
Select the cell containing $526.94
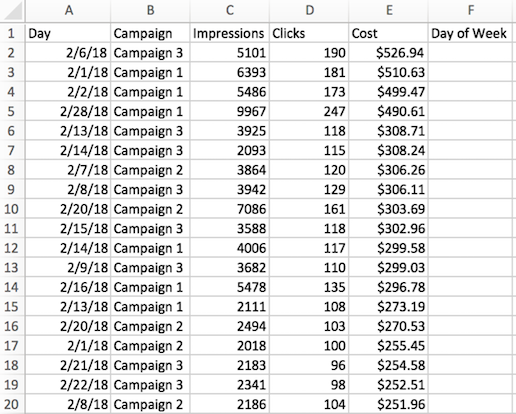[x=388, y=53]
